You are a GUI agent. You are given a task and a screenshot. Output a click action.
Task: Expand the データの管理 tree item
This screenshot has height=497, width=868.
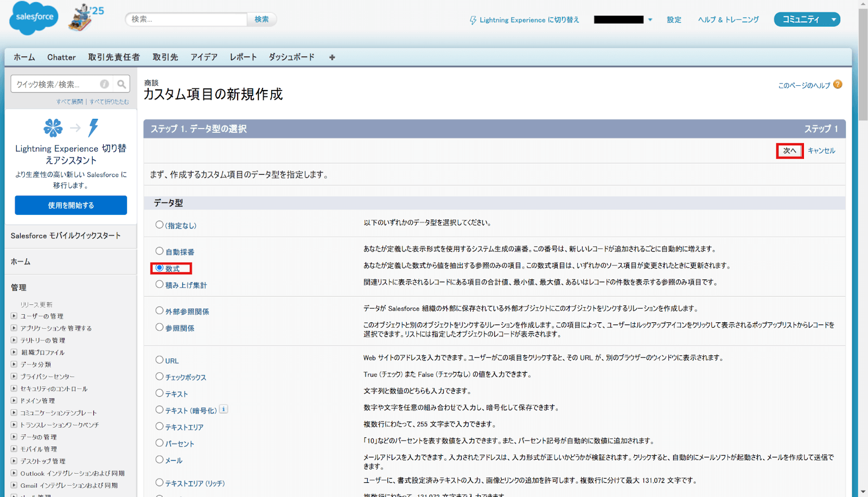tap(13, 437)
